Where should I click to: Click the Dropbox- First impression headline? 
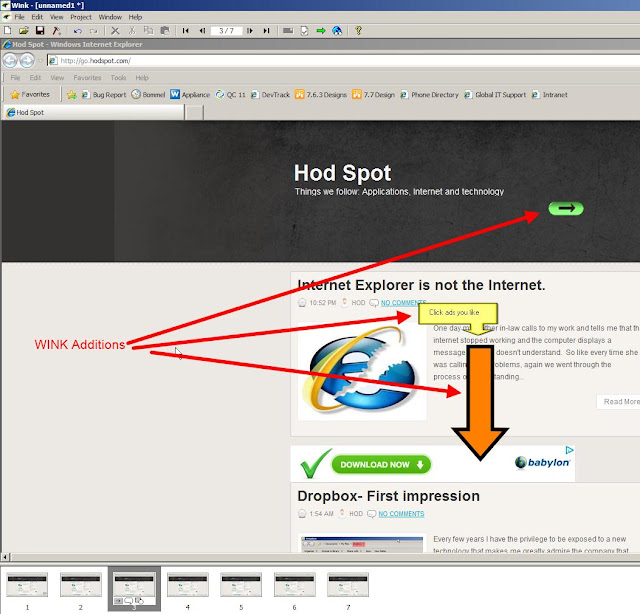[x=388, y=496]
